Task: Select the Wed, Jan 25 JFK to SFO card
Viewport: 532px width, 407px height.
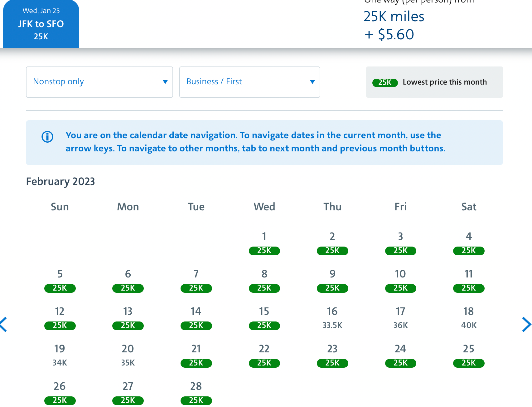Action: 41,23
